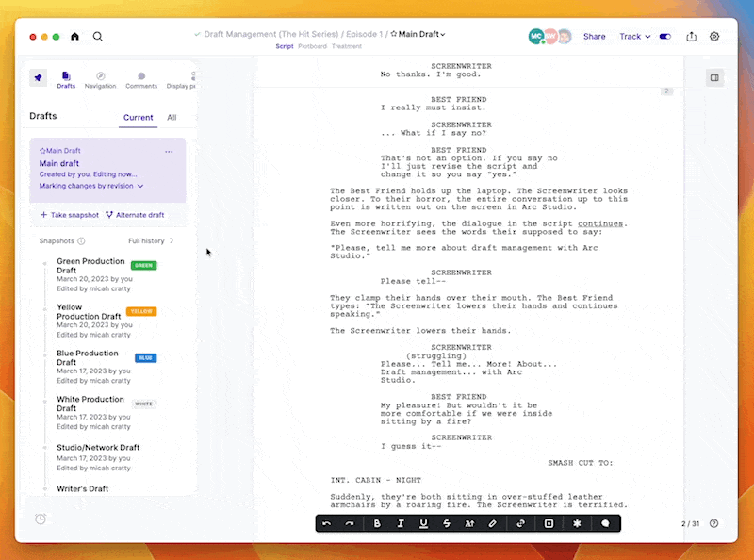Image resolution: width=754 pixels, height=560 pixels.
Task: Switch to the All drafts tab
Action: coord(172,118)
